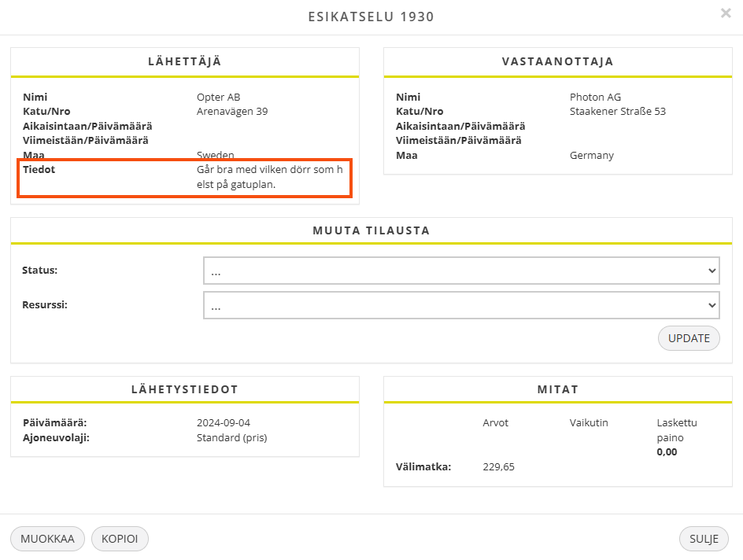The width and height of the screenshot is (743, 560).
Task: Click the Lähettäjä section header
Action: (184, 61)
